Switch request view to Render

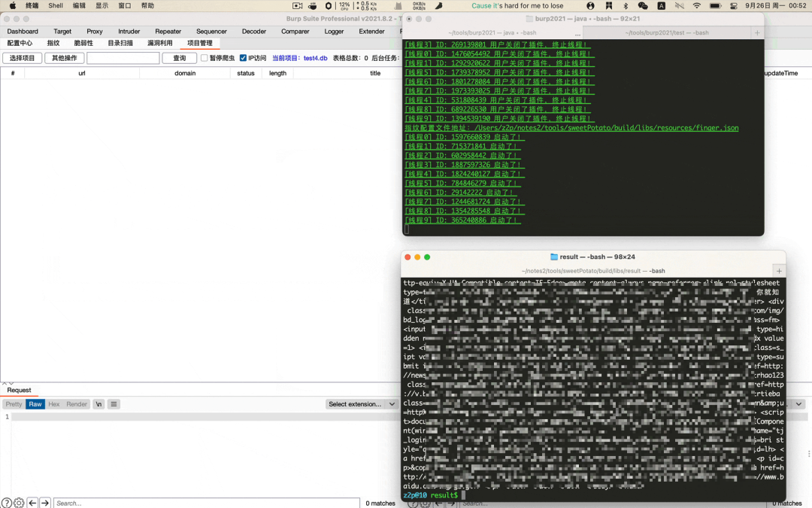point(77,404)
